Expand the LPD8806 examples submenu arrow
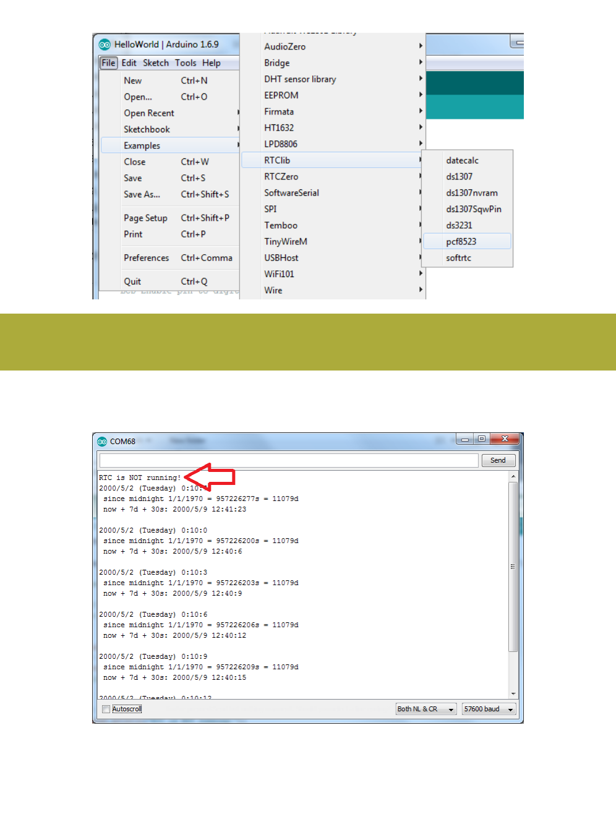Image resolution: width=616 pixels, height=840 pixels. coord(421,144)
